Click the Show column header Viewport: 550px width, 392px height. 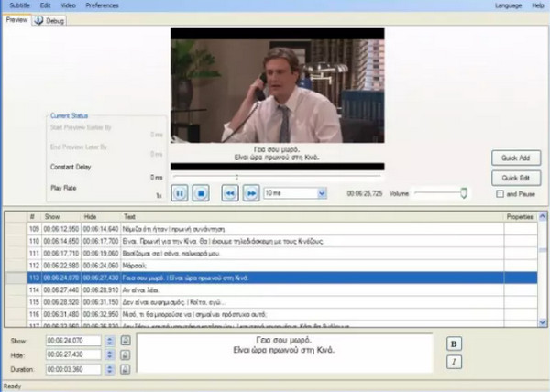pos(61,217)
